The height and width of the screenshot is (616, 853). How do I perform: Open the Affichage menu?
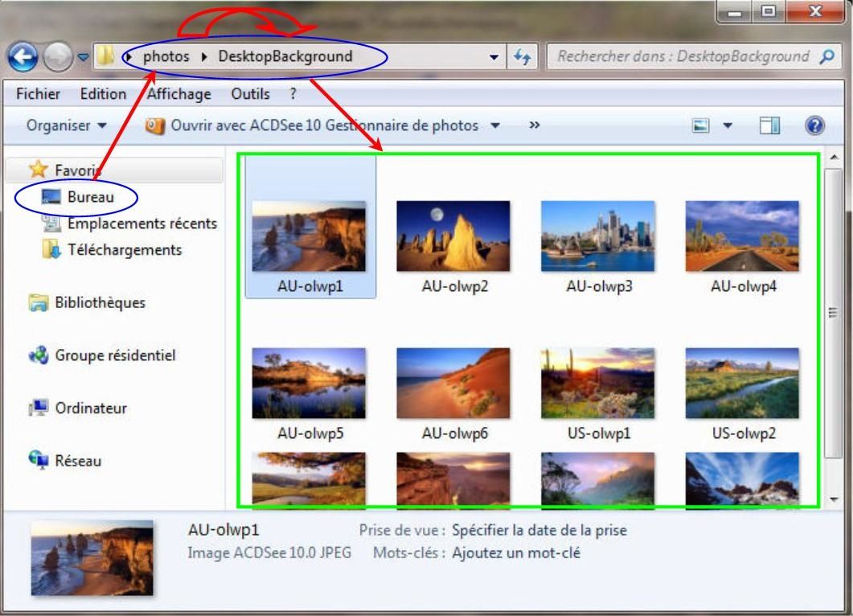pos(179,93)
